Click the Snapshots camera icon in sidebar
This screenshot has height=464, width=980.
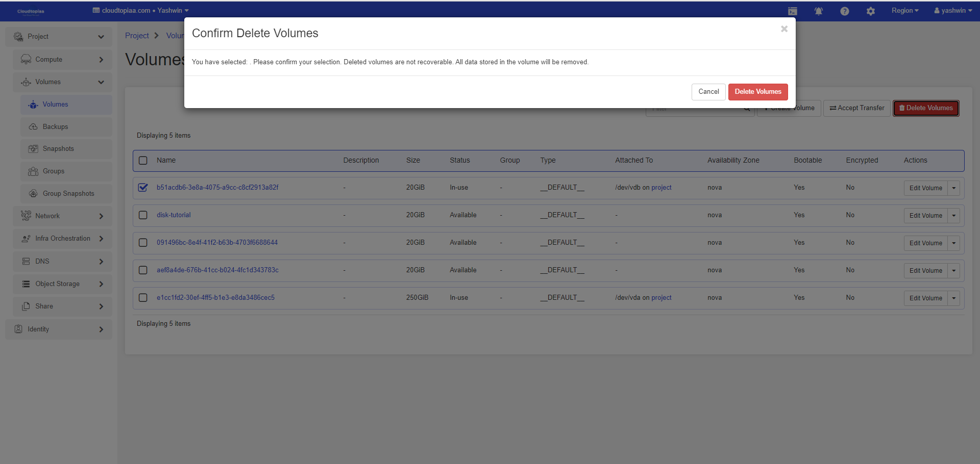point(33,149)
